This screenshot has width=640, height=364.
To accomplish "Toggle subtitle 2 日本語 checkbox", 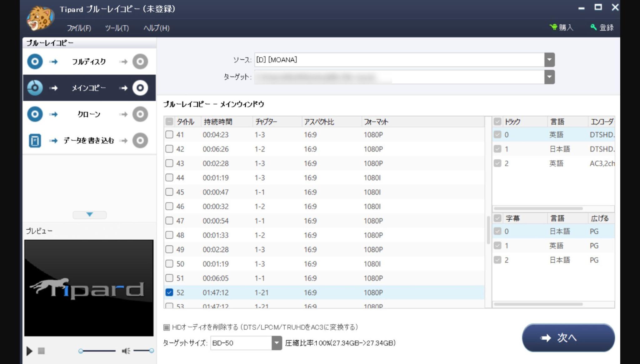I will (497, 260).
